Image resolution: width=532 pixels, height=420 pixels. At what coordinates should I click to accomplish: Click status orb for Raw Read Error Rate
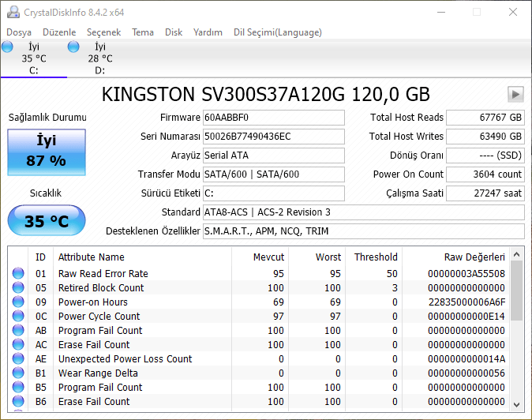(x=18, y=273)
